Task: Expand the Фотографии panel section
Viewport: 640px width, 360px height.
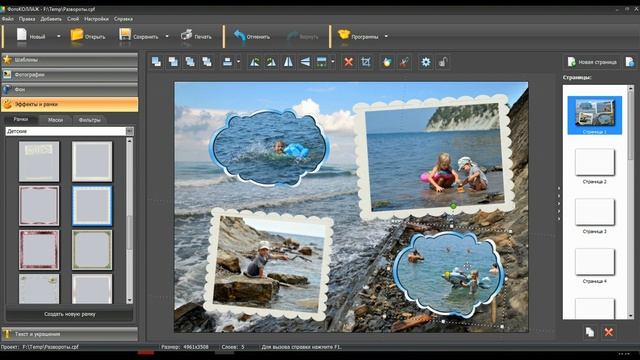Action: click(70, 75)
